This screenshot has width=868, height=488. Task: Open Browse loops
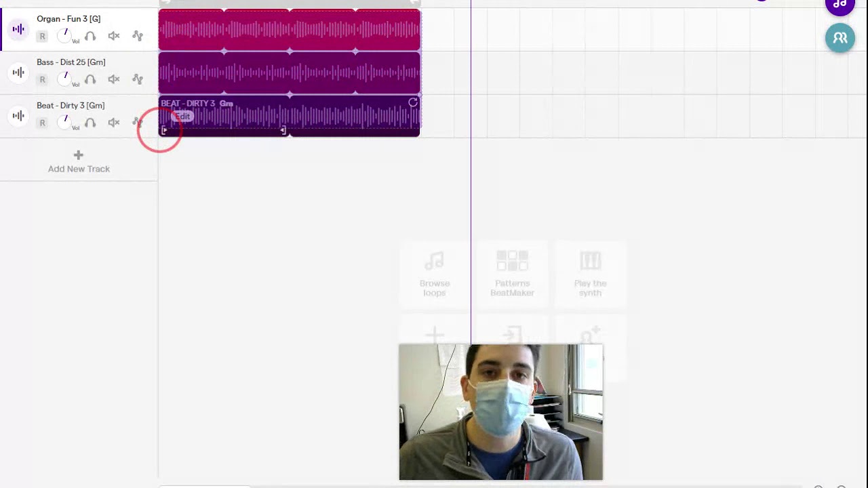[435, 274]
